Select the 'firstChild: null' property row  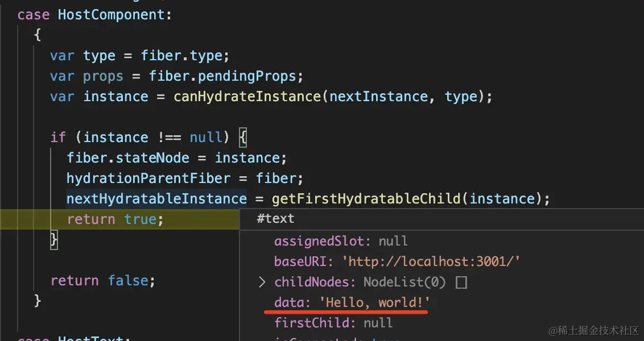point(333,323)
